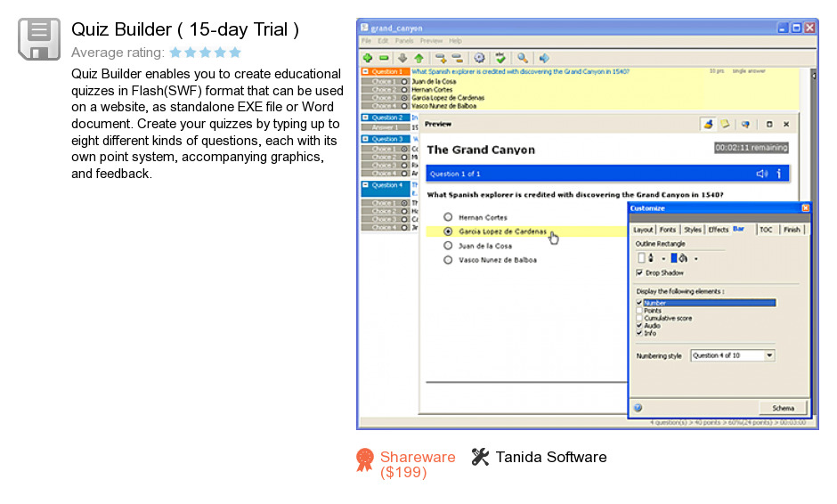Viewport: 837px width, 504px height.
Task: Click the magnifying glass preview icon
Action: coord(523,58)
